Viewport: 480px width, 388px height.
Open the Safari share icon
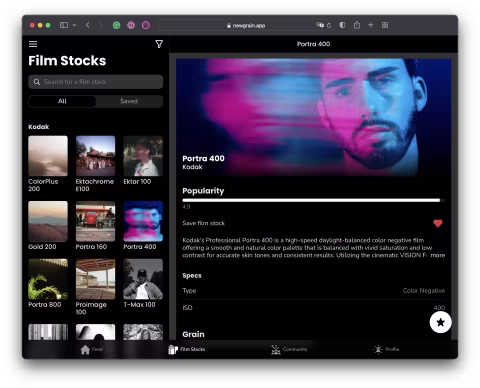point(357,25)
